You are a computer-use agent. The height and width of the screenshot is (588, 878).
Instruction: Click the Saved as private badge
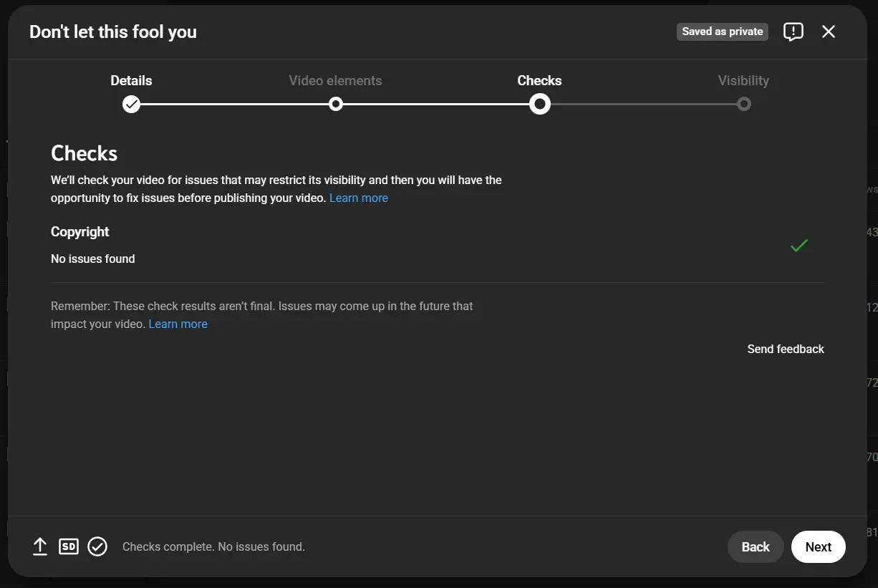pyautogui.click(x=723, y=32)
